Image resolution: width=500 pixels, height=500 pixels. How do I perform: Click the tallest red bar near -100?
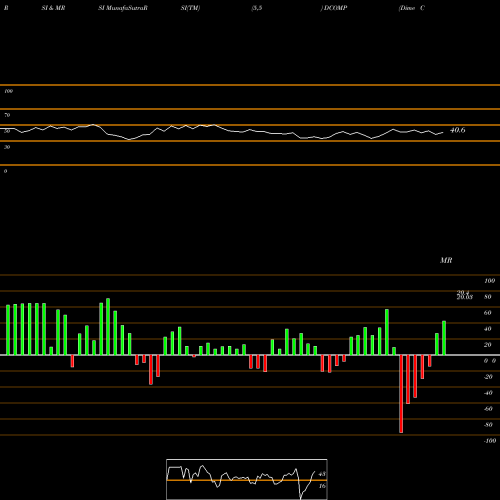tap(401, 394)
